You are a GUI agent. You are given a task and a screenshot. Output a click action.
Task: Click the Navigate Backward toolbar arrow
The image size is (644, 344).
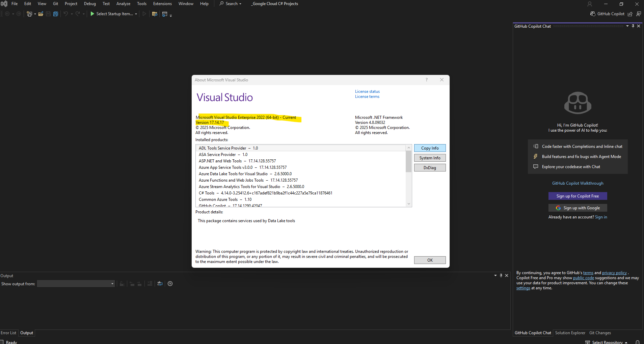[7, 14]
